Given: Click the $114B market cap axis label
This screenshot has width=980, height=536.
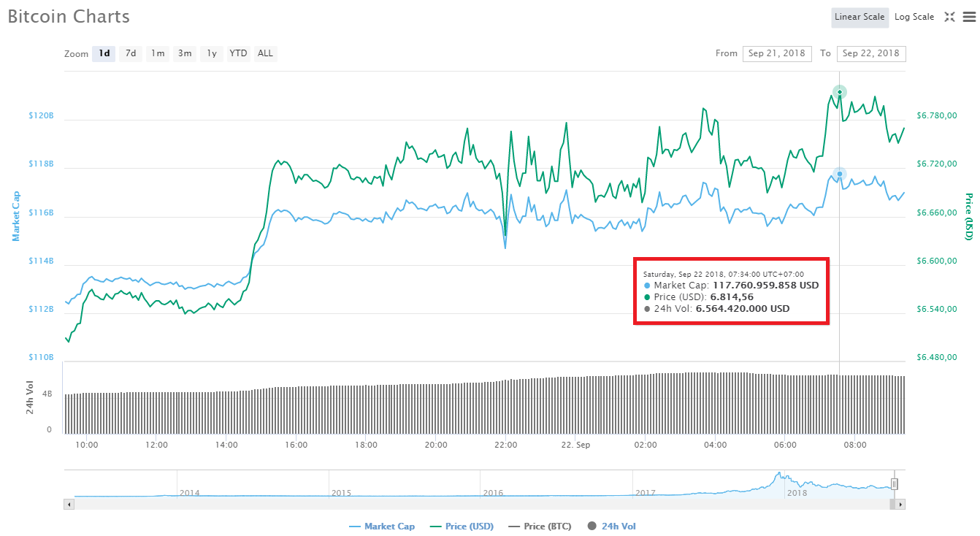Looking at the screenshot, I should (x=41, y=261).
